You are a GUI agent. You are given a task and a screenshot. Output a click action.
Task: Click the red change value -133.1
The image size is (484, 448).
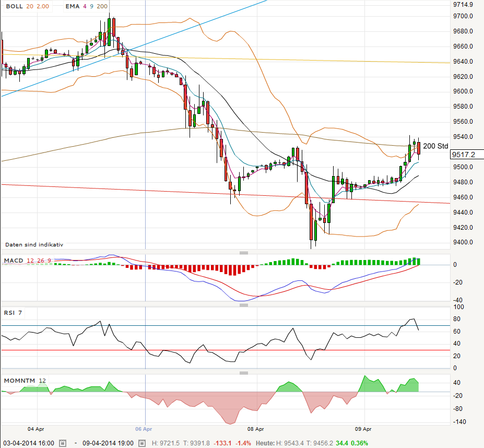tap(222, 443)
